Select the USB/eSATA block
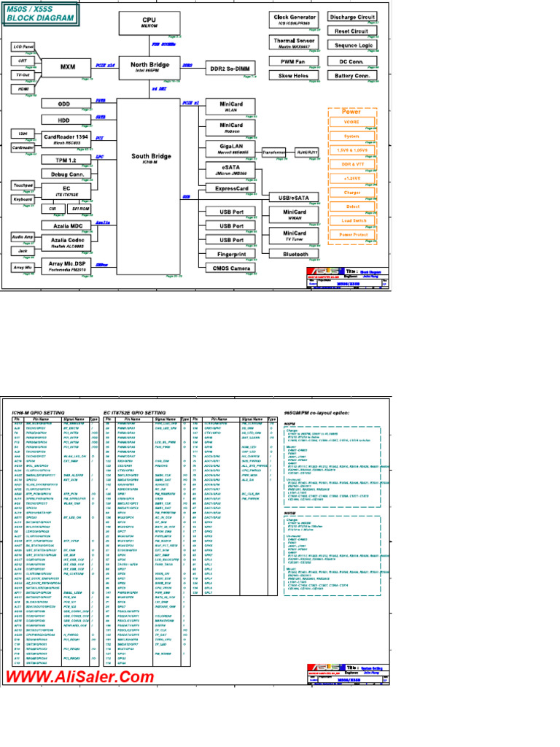560x747 pixels. point(294,197)
